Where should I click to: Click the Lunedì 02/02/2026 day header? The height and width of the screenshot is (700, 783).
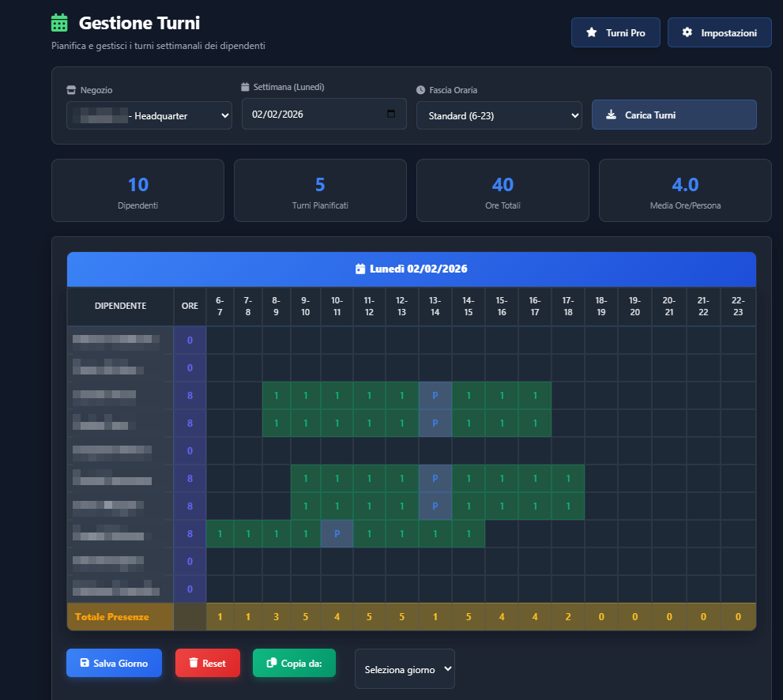[x=411, y=269]
